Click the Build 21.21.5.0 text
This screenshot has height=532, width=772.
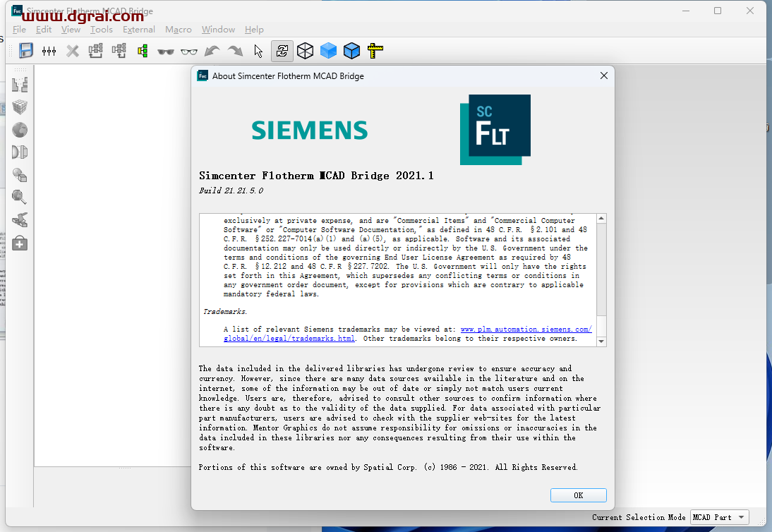231,191
